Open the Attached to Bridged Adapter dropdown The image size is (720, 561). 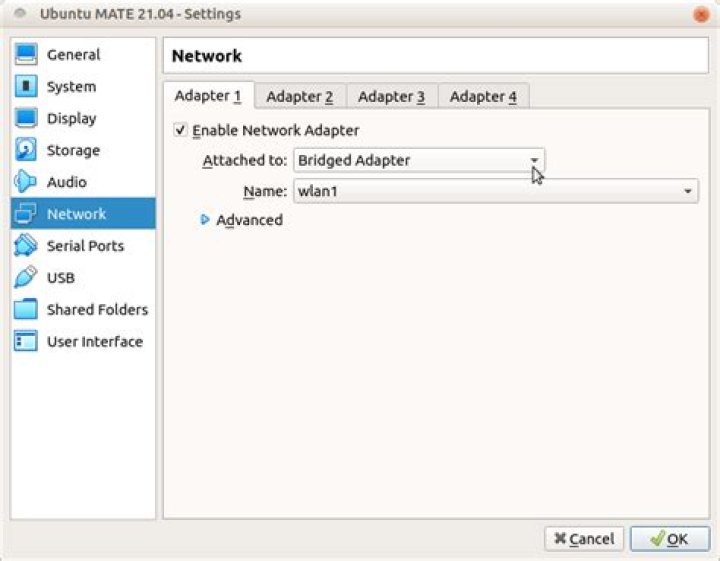pos(419,160)
